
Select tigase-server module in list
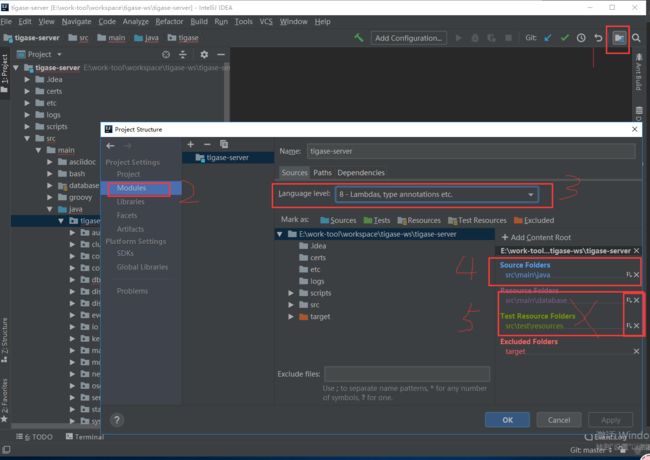click(228, 157)
